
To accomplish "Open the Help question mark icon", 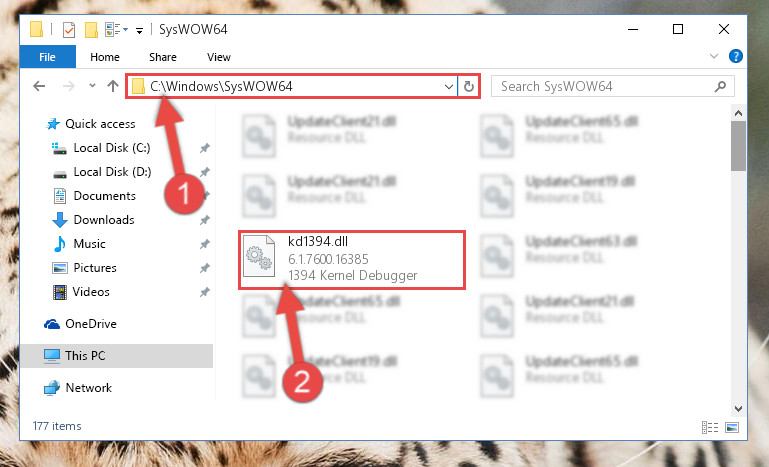I will 736,56.
